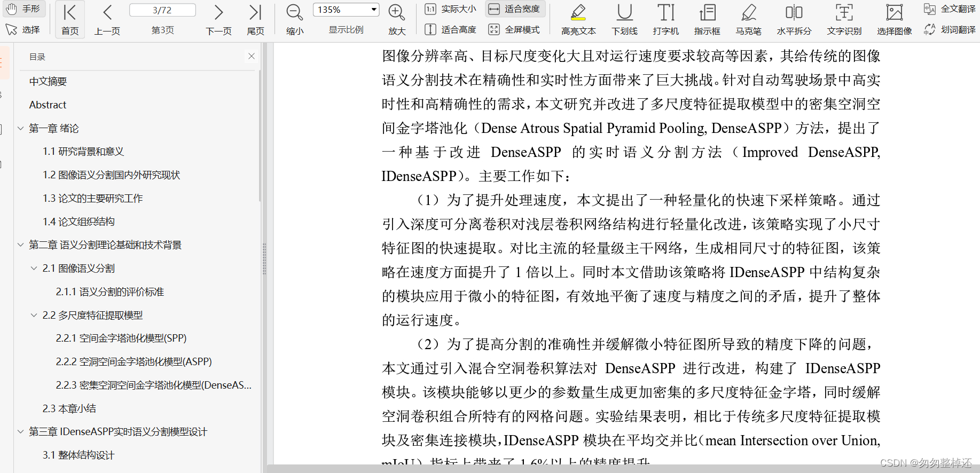Go to 2.2.3 密集空洞空间金字塔池化模型
Image resolution: width=980 pixels, height=473 pixels.
click(153, 385)
